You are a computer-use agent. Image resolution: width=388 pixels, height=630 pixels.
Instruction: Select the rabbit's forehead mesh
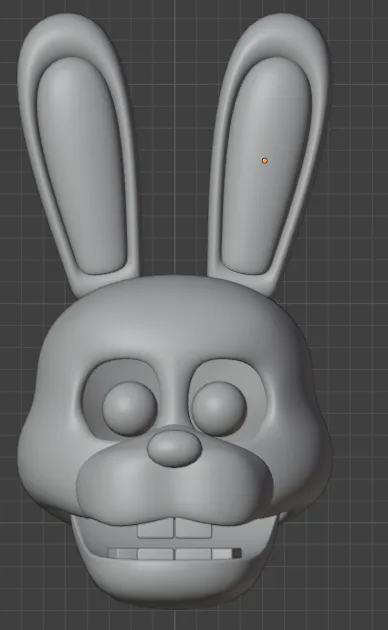click(174, 317)
